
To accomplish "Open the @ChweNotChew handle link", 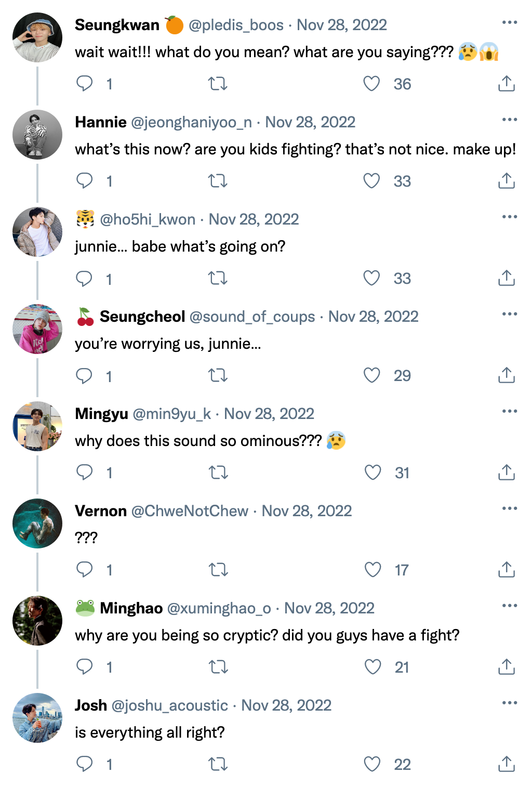I will click(190, 511).
